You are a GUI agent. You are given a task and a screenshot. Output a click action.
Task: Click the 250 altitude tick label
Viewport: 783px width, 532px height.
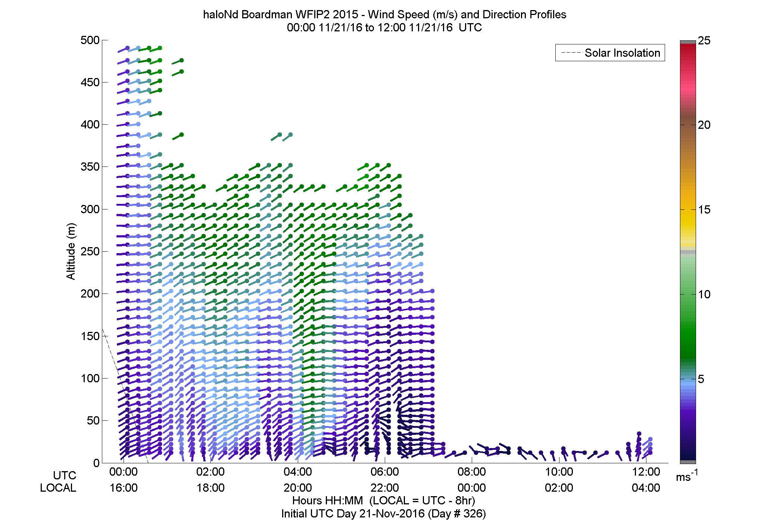click(90, 252)
